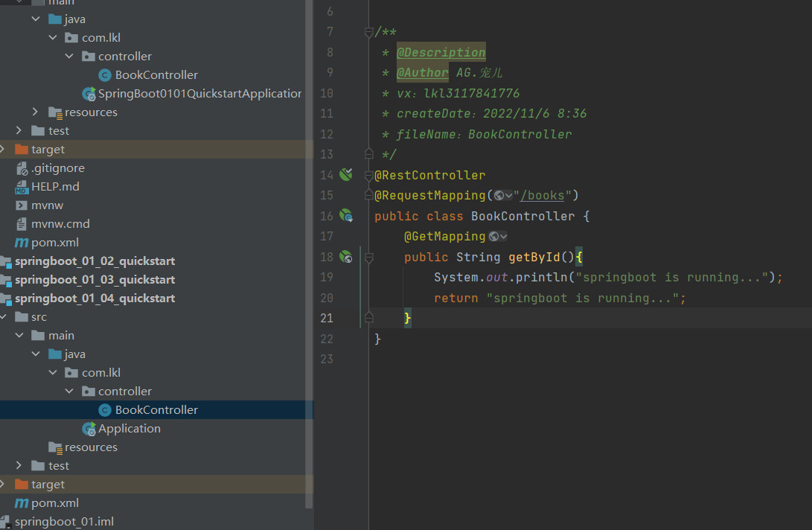Image resolution: width=812 pixels, height=530 pixels.
Task: Click the Maven icon of the upper pom.xml
Action: click(22, 243)
